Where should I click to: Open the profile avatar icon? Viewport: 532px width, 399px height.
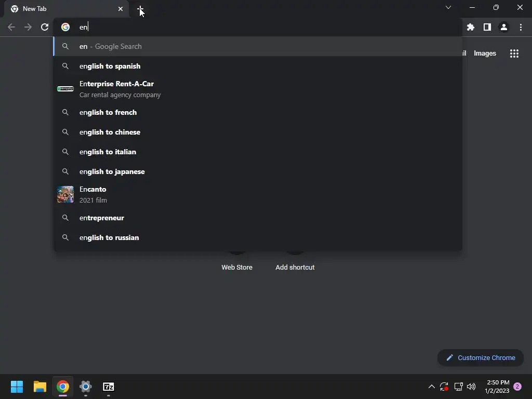tap(504, 27)
